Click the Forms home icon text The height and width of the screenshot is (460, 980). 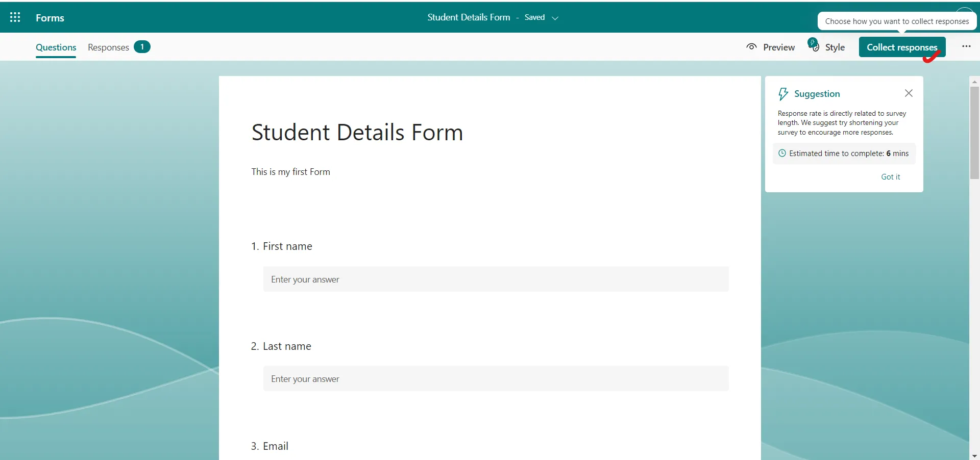[50, 17]
